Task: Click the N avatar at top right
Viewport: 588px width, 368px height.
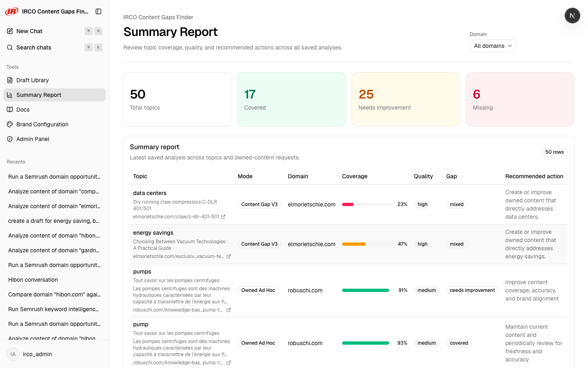Action: 572,16
